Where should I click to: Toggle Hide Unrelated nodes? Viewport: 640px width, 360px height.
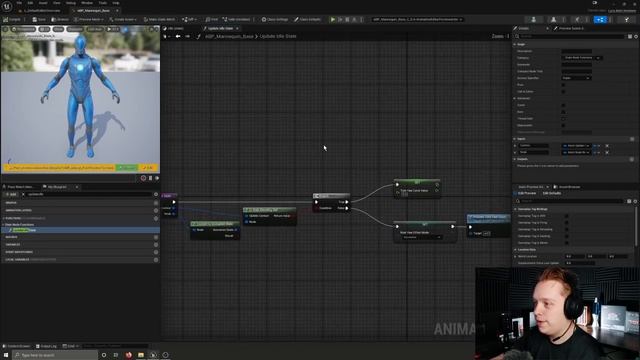pyautogui.click(x=236, y=19)
